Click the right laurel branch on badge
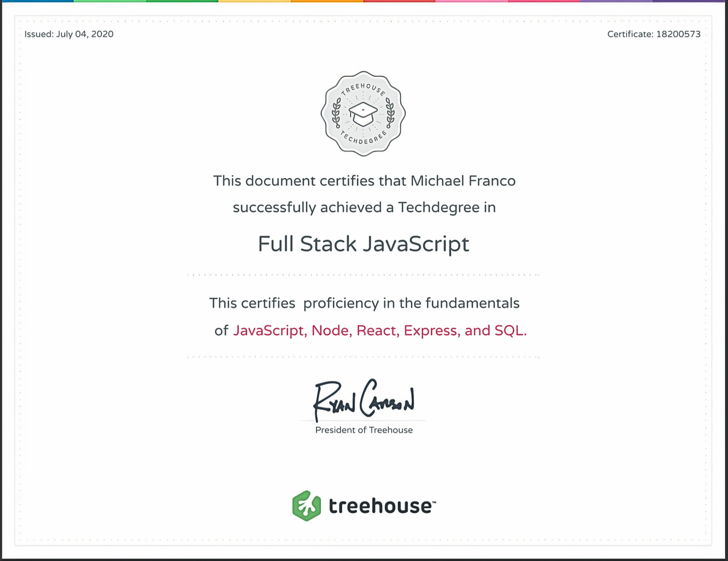Image resolution: width=728 pixels, height=561 pixels. tap(390, 112)
